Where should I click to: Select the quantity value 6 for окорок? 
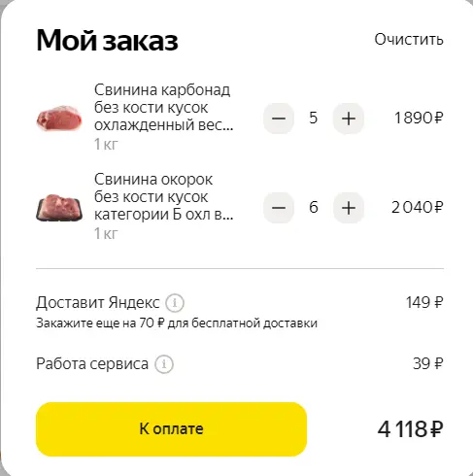tap(313, 208)
